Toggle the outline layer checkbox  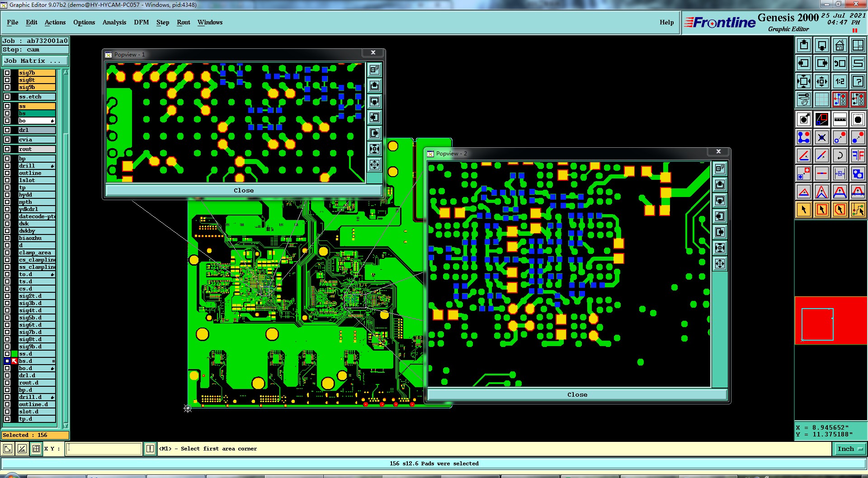7,173
